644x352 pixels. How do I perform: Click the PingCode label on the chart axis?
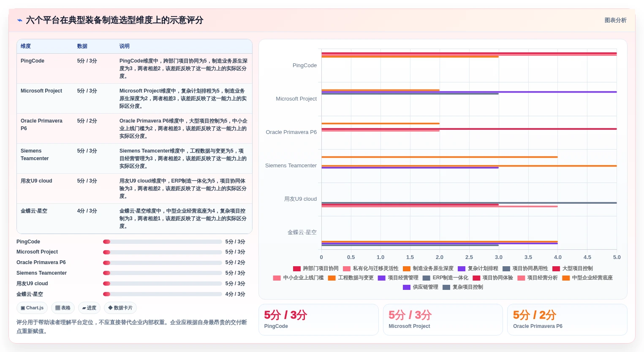click(304, 65)
